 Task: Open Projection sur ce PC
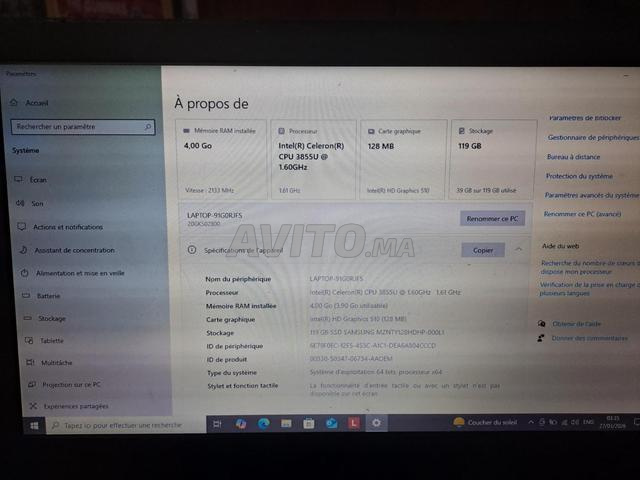tap(70, 384)
